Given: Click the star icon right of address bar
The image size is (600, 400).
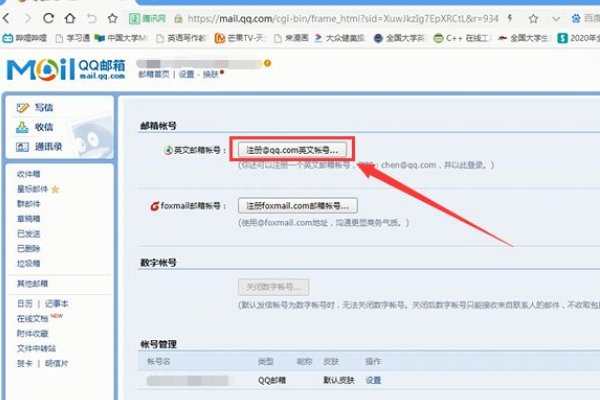Looking at the screenshot, I should point(533,18).
